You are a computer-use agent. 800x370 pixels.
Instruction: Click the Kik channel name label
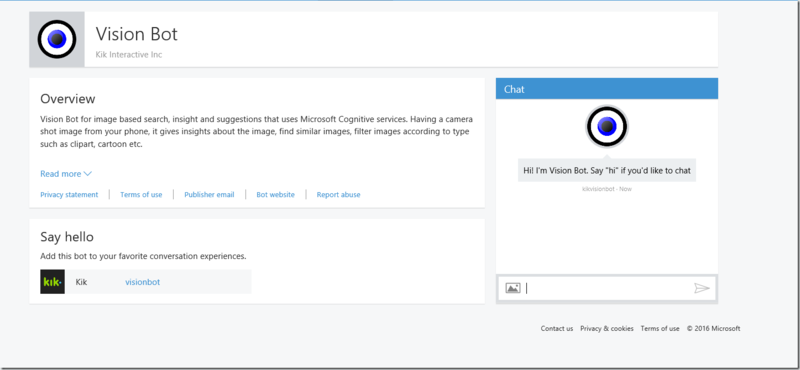pos(81,282)
